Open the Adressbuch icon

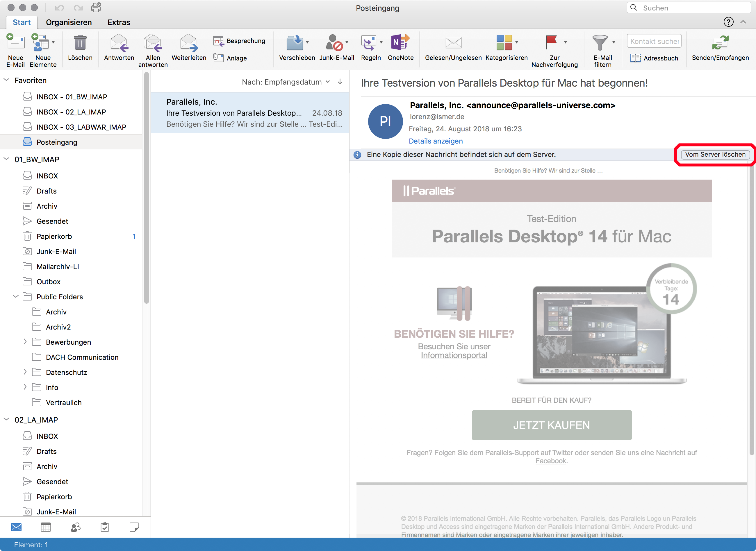tap(635, 58)
